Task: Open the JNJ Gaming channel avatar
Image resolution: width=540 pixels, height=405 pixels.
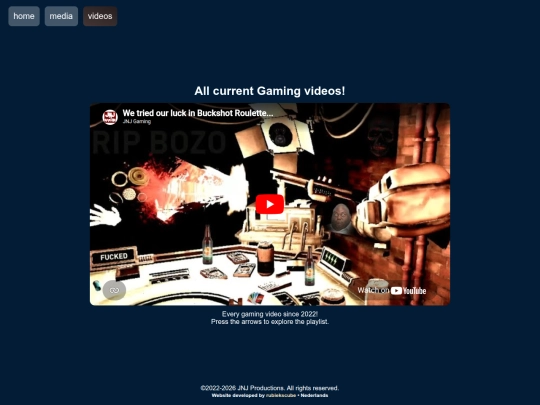Action: click(x=110, y=117)
